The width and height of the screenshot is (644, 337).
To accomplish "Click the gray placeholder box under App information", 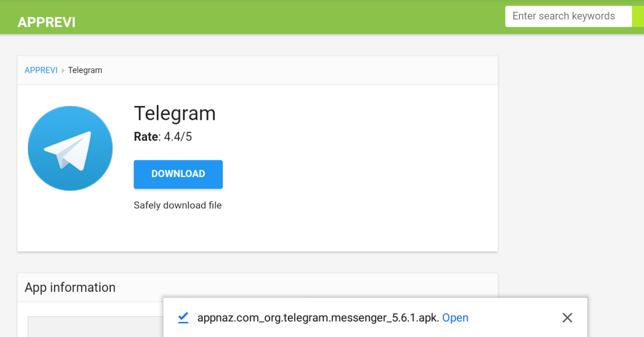I will click(95, 327).
